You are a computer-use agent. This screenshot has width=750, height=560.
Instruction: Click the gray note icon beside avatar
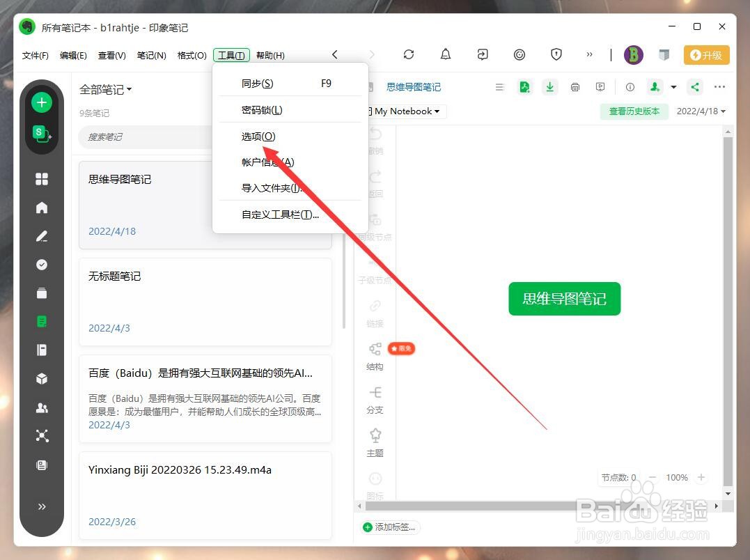click(664, 54)
